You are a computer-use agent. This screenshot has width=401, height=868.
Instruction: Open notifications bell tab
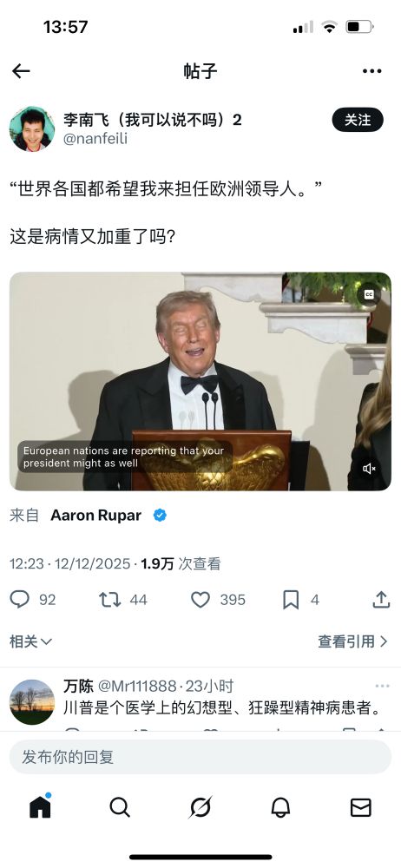click(x=281, y=807)
